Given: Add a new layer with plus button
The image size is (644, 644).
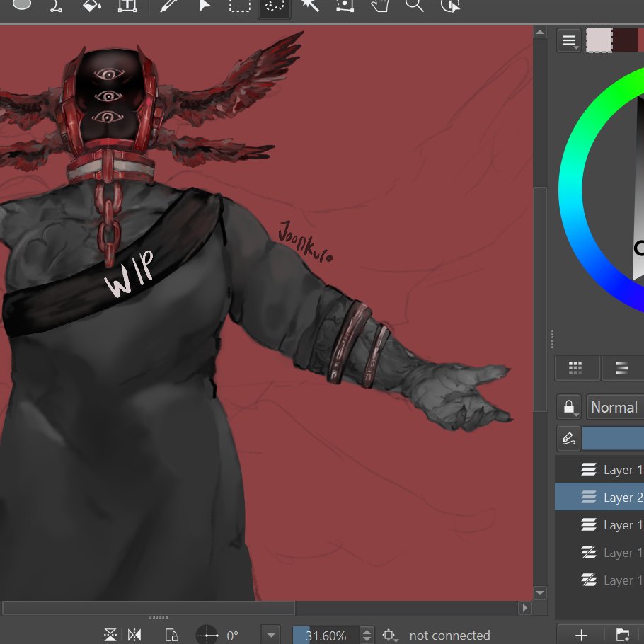Looking at the screenshot, I should (x=581, y=635).
